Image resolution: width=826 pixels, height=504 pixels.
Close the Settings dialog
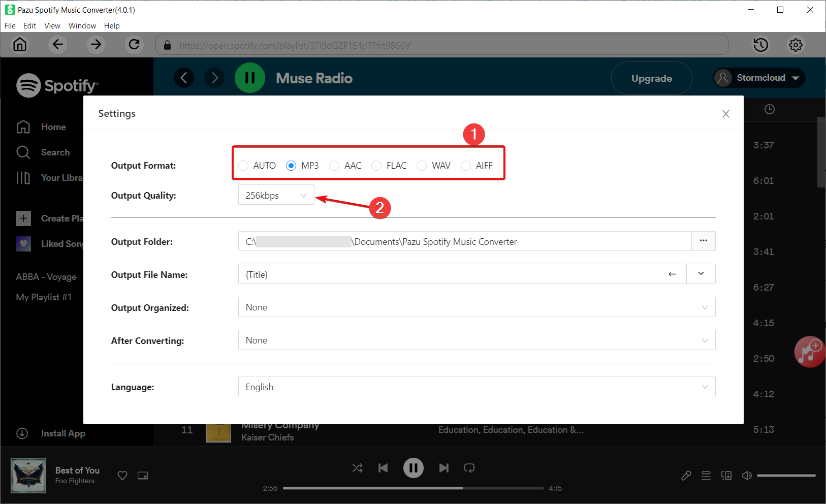[726, 114]
